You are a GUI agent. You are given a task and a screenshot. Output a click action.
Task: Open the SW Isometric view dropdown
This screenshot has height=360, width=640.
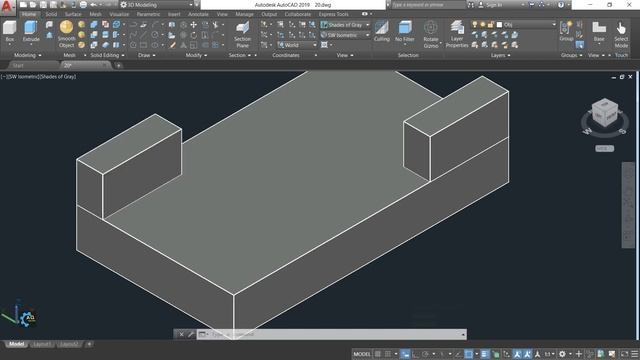[x=345, y=35]
